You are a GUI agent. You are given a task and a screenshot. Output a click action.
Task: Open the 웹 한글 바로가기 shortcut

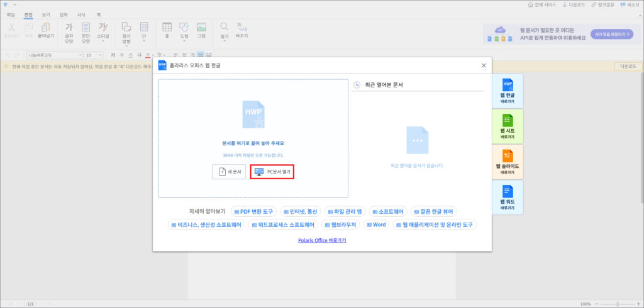(508, 91)
